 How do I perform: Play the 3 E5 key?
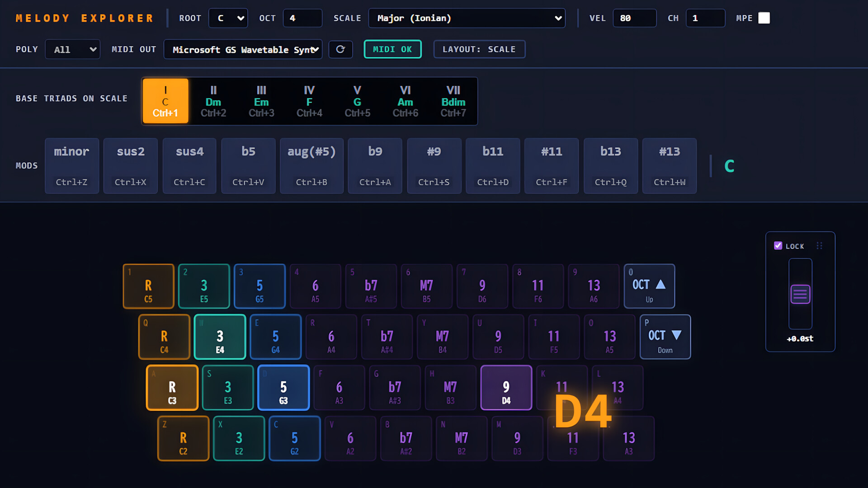point(204,286)
